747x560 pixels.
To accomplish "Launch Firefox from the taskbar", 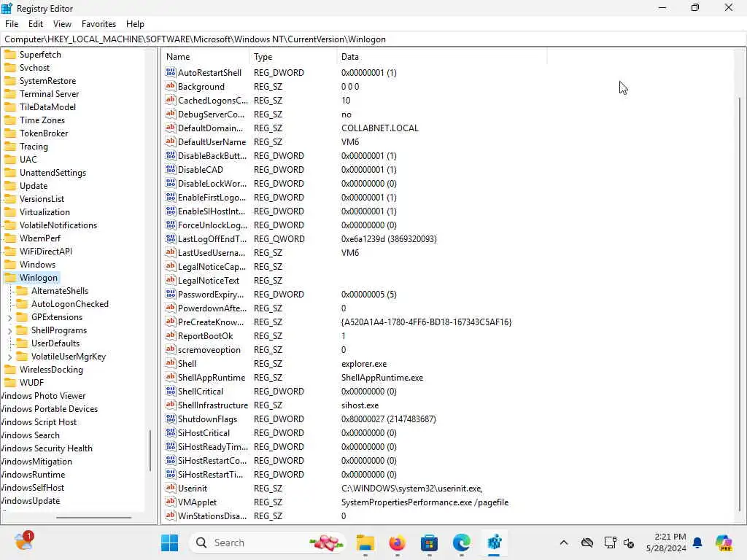I will click(398, 542).
